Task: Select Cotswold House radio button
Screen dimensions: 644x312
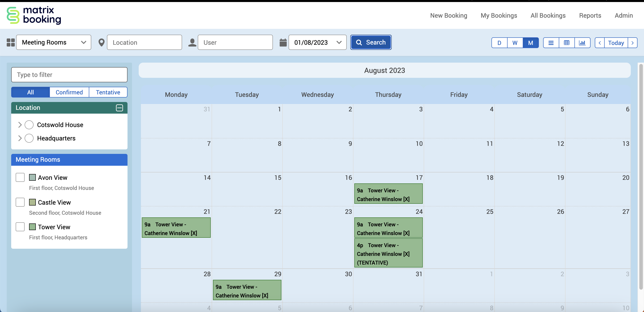Action: point(29,125)
